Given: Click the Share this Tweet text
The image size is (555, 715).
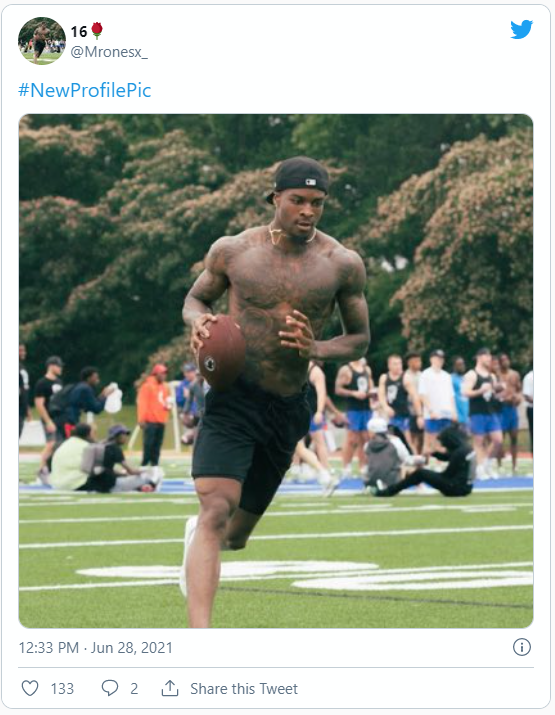Looking at the screenshot, I should (244, 689).
